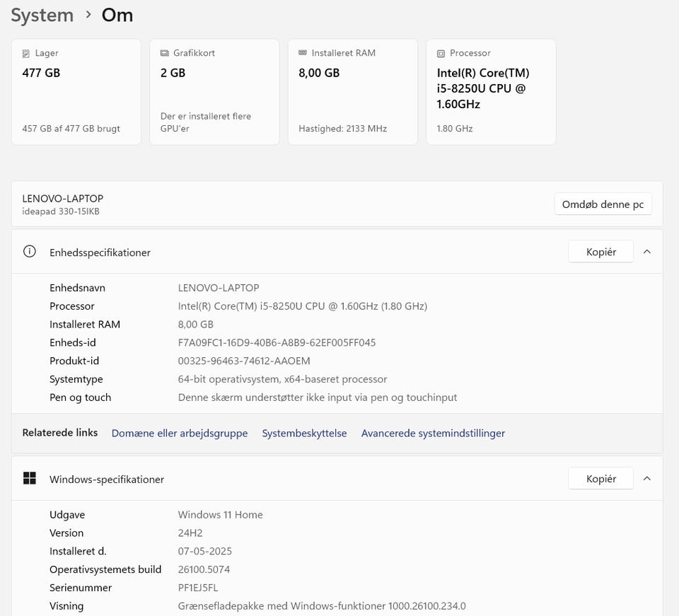Screen dimensions: 679x616
Task: Open Avancerede systemindstillinger link
Action: pyautogui.click(x=433, y=433)
